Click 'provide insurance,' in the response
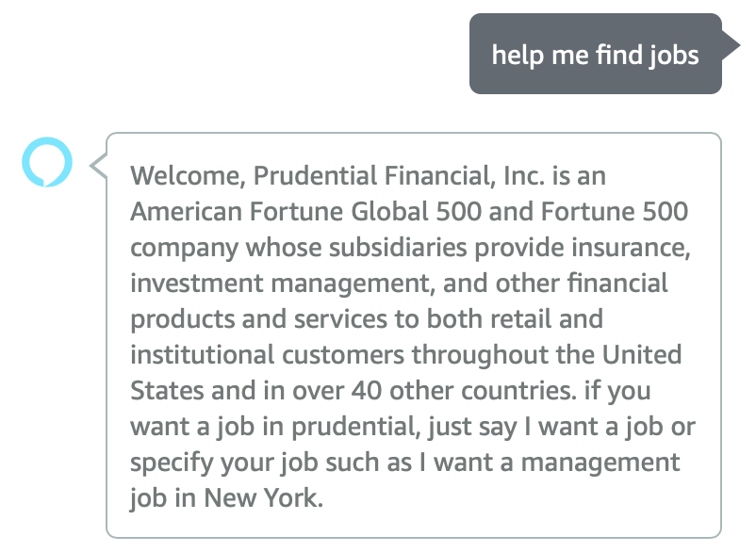The width and height of the screenshot is (756, 552). [x=583, y=248]
